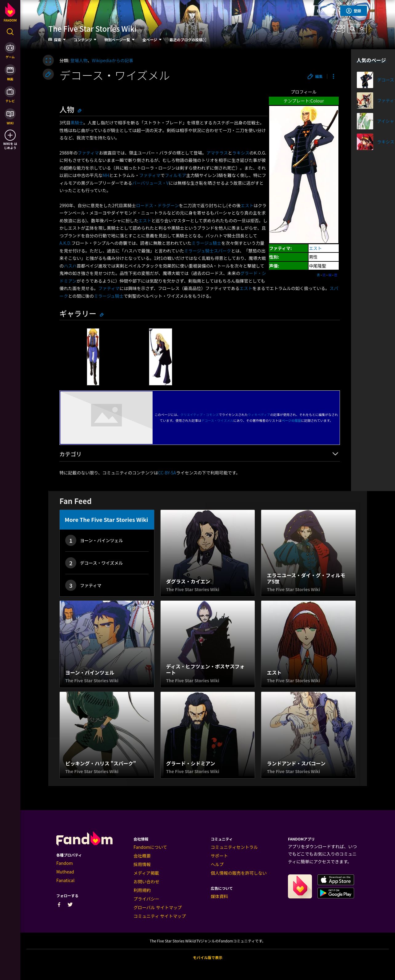Image resolution: width=395 pixels, height=980 pixels.
Task: Click the Fandom app icon in footer
Action: click(x=300, y=886)
